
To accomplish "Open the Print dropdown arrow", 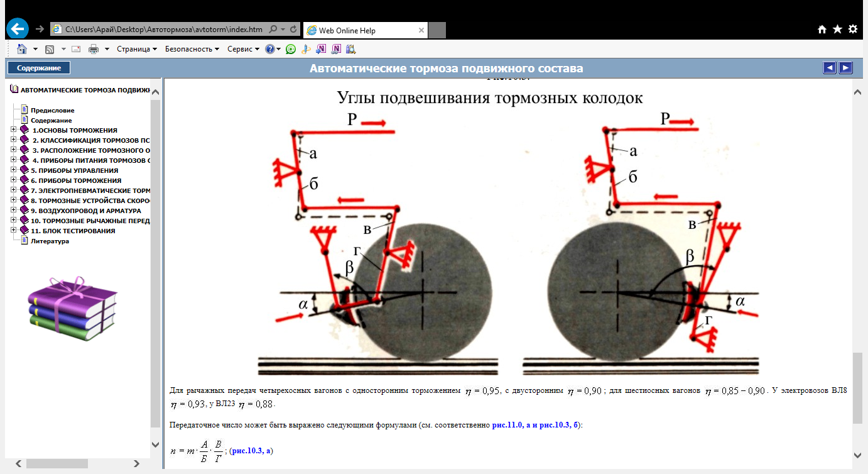I will click(107, 48).
